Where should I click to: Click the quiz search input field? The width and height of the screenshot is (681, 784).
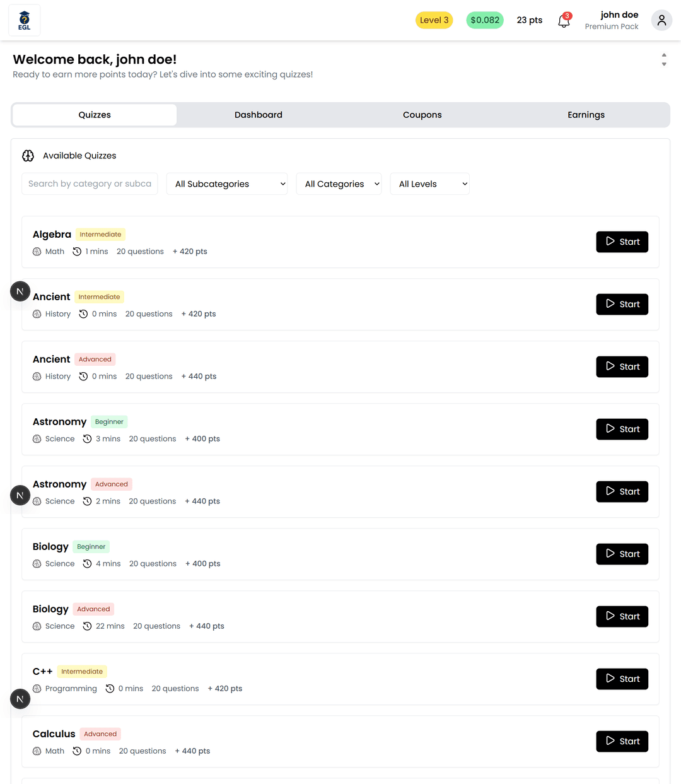click(90, 184)
